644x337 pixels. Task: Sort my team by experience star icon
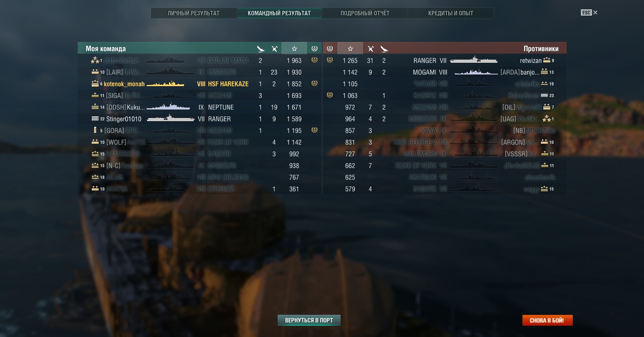point(294,48)
